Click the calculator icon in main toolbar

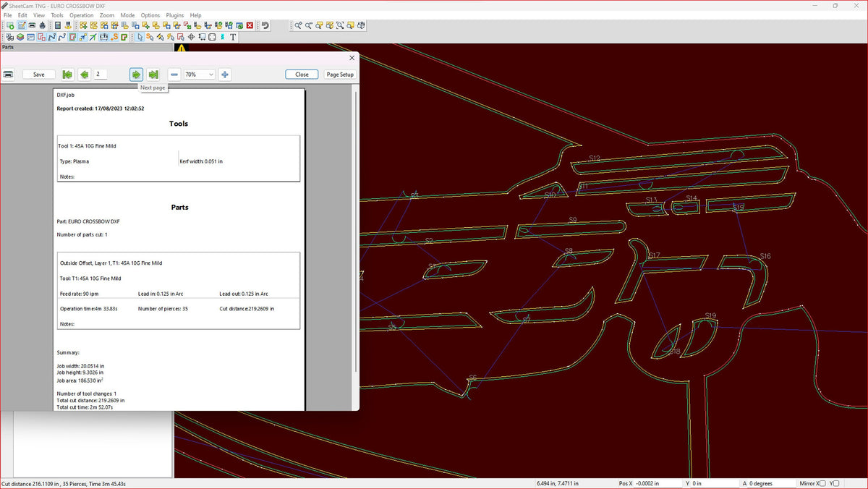coord(57,25)
